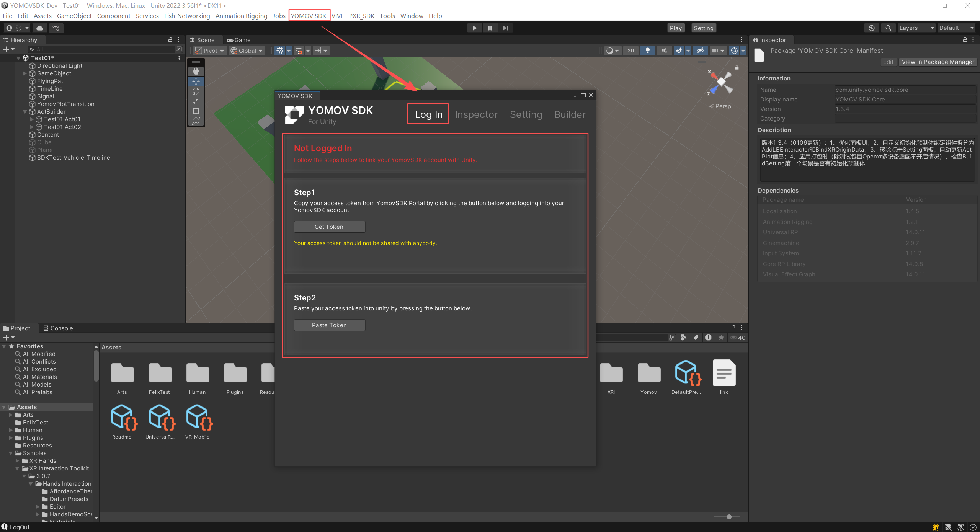Click the global search magnifier icon
This screenshot has width=980, height=532.
(888, 28)
